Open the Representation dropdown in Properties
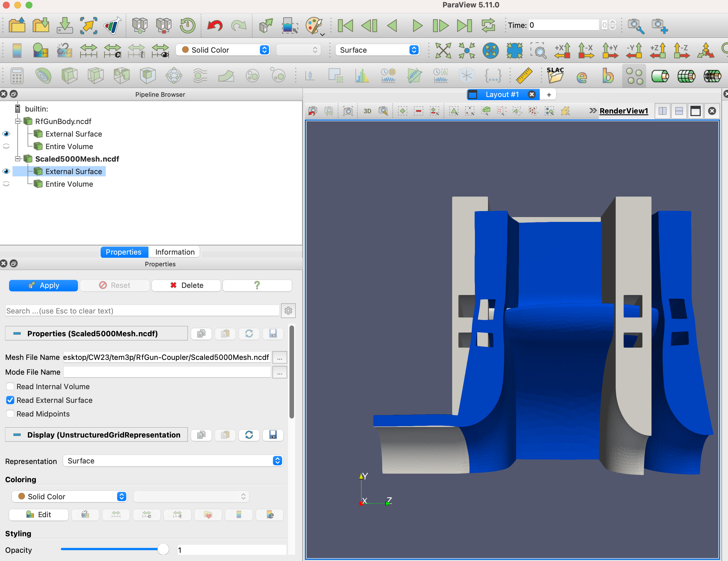This screenshot has height=561, width=728. click(173, 461)
